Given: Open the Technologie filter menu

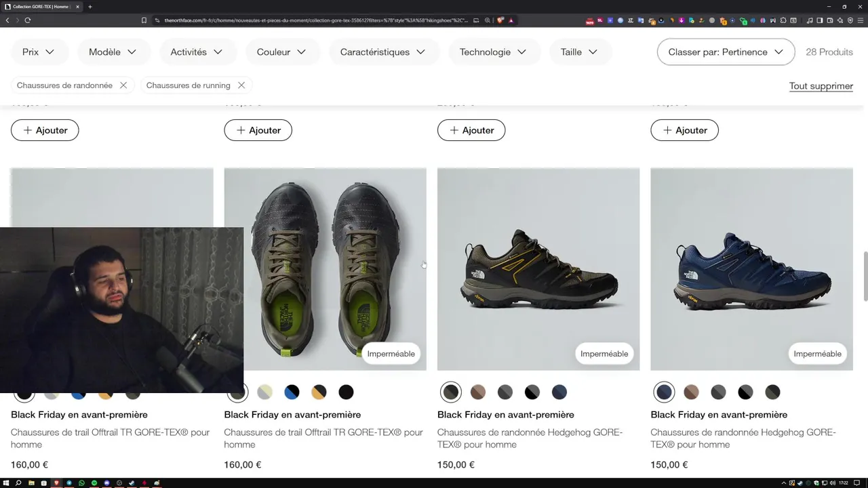Looking at the screenshot, I should [493, 52].
